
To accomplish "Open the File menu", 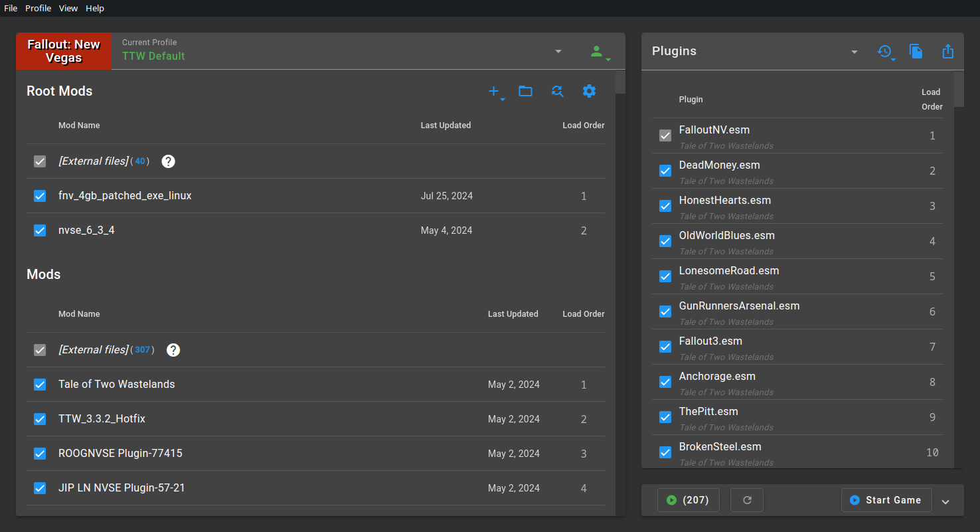I will 11,8.
